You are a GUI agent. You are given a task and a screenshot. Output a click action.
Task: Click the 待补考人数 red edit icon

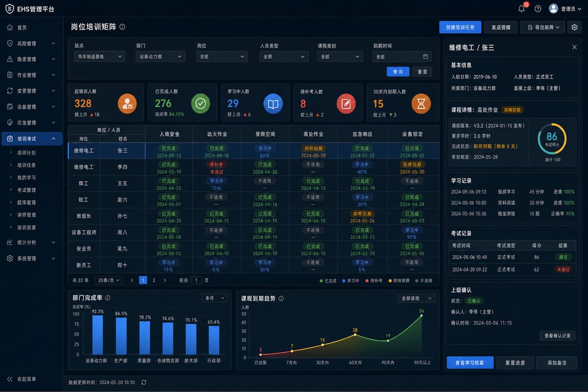346,104
